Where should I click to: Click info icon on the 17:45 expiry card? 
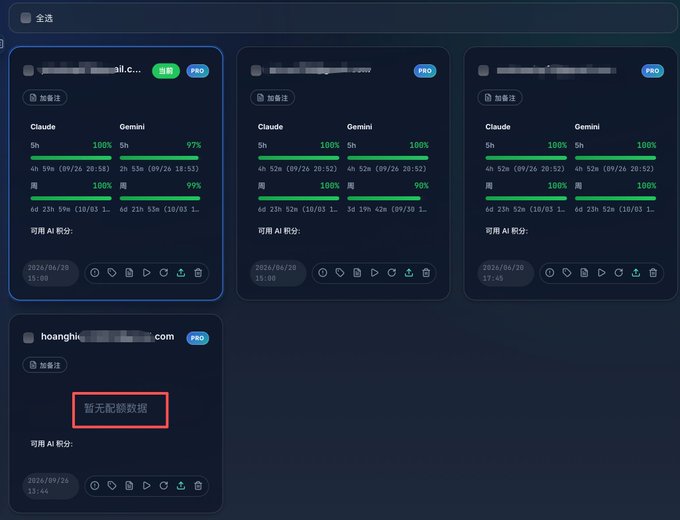549,273
